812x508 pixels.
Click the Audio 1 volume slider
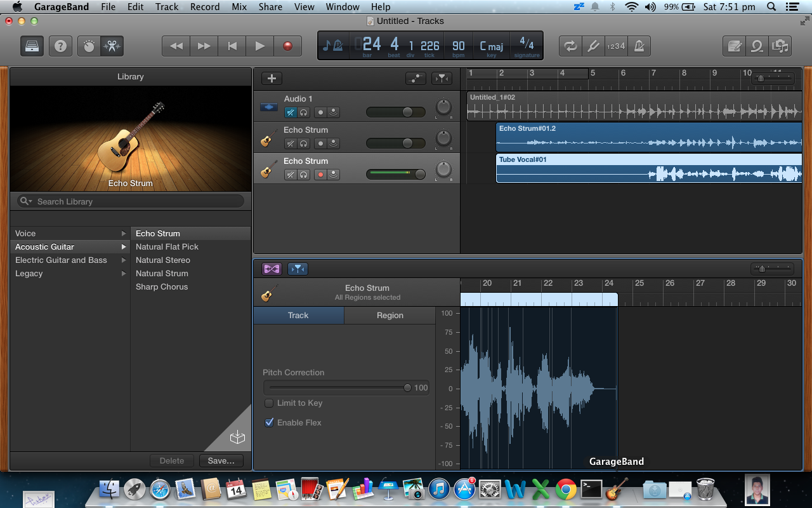pos(396,112)
